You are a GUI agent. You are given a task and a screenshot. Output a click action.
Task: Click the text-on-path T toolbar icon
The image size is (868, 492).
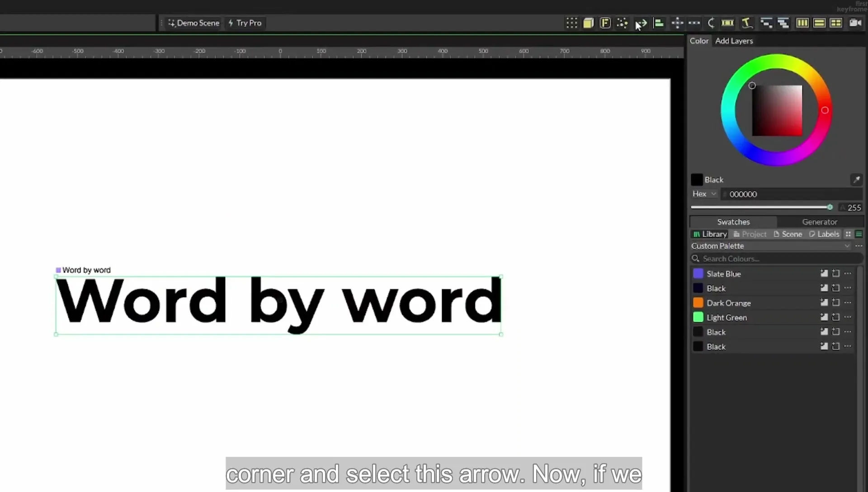coord(747,23)
